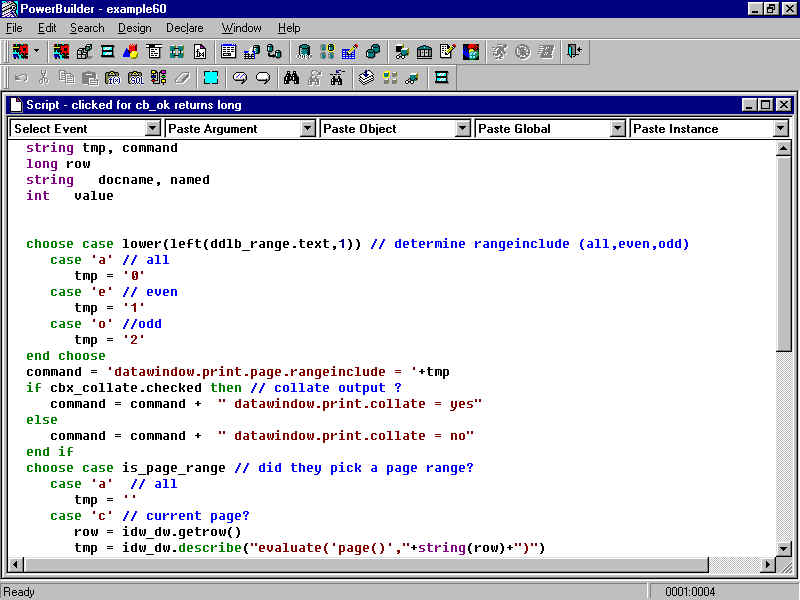Image resolution: width=800 pixels, height=600 pixels.
Task: Click the horizontal scrollbar thumb
Action: pyautogui.click(x=366, y=564)
